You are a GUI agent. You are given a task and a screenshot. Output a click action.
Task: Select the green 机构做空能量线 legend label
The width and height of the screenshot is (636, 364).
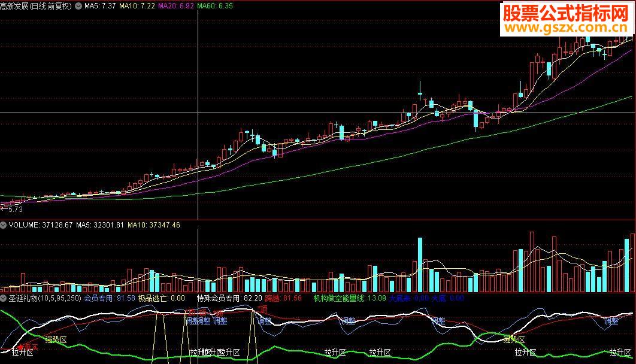[339, 298]
